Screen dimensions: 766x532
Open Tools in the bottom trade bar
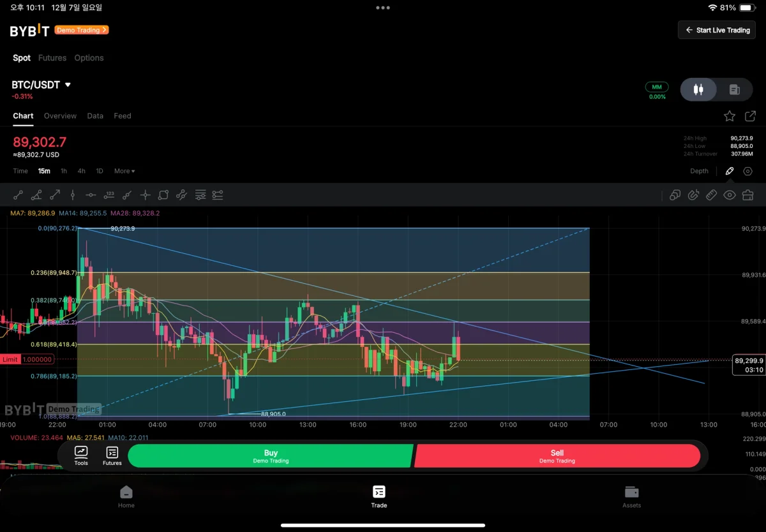point(81,456)
